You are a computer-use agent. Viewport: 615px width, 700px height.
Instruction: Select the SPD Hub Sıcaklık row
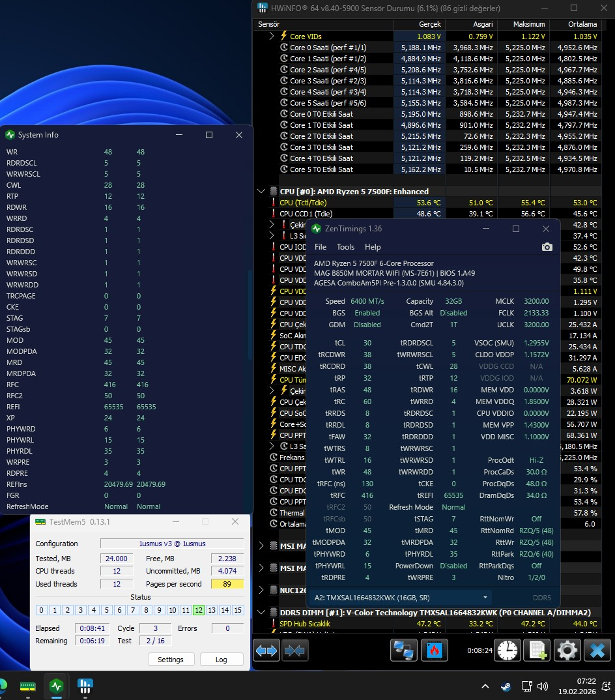(x=427, y=624)
